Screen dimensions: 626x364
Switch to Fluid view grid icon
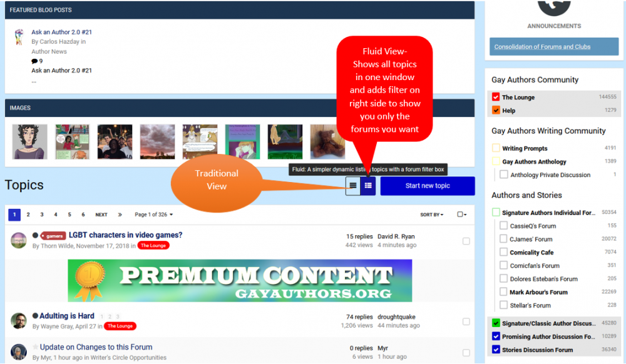pos(368,186)
